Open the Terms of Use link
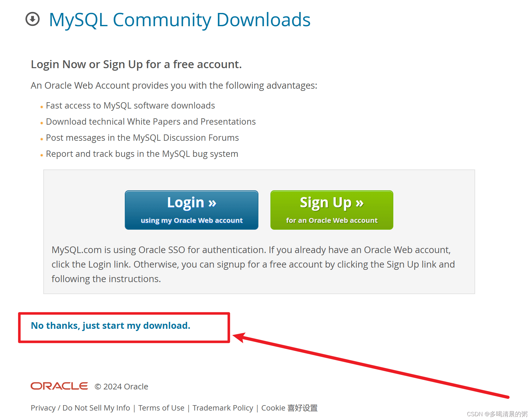This screenshot has width=532, height=420. [x=161, y=408]
